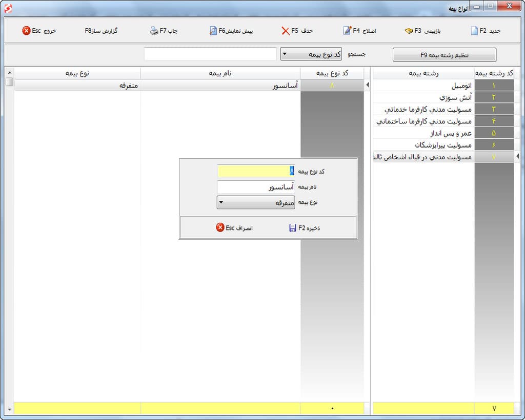The image size is (525, 420).
Task: Open the report builder (گزارش ساز F8)
Action: coord(101,31)
